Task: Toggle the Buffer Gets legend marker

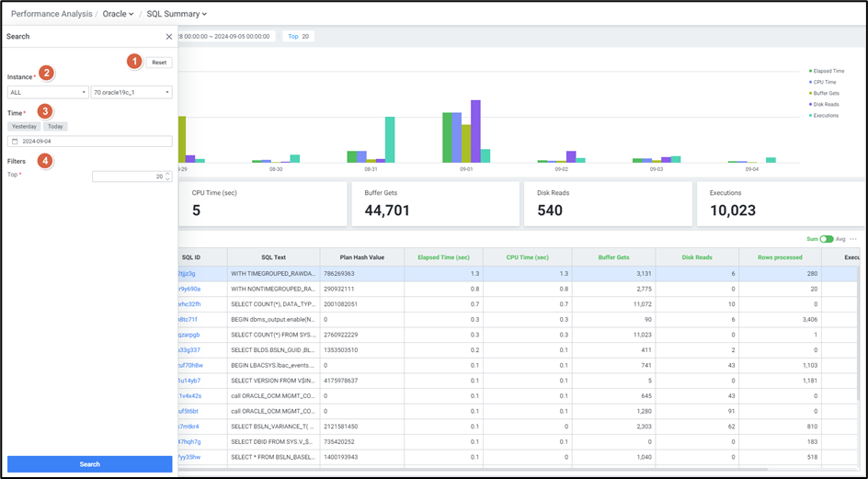Action: tap(810, 93)
